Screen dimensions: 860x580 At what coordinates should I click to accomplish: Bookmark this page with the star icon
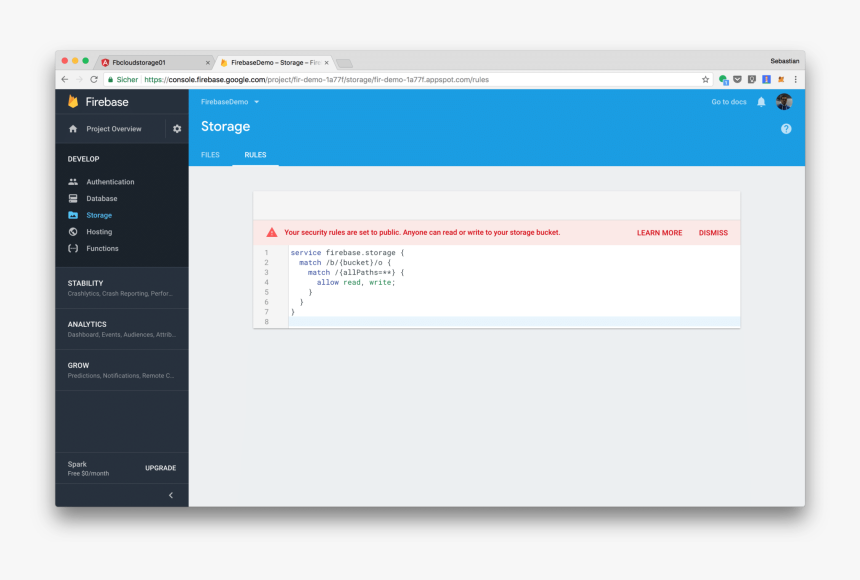tap(705, 78)
